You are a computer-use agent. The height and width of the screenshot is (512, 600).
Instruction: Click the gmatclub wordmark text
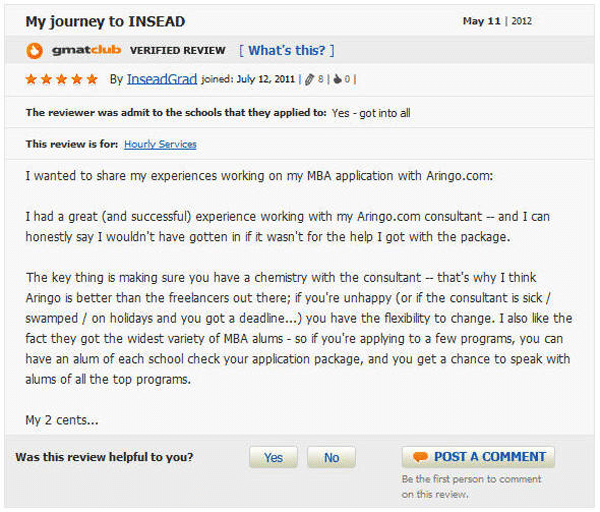(84, 50)
